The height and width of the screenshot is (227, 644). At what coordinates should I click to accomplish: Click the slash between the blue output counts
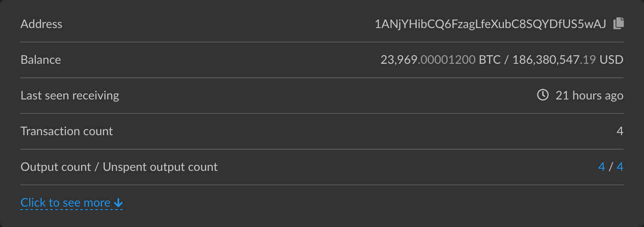(x=611, y=167)
